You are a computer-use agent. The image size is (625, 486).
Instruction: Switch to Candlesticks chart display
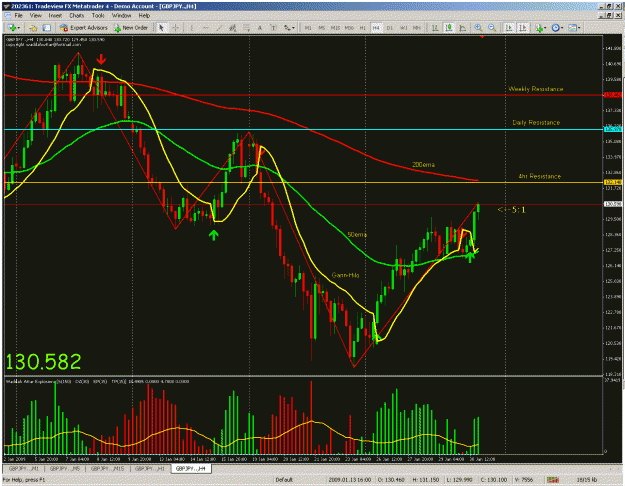(x=449, y=28)
